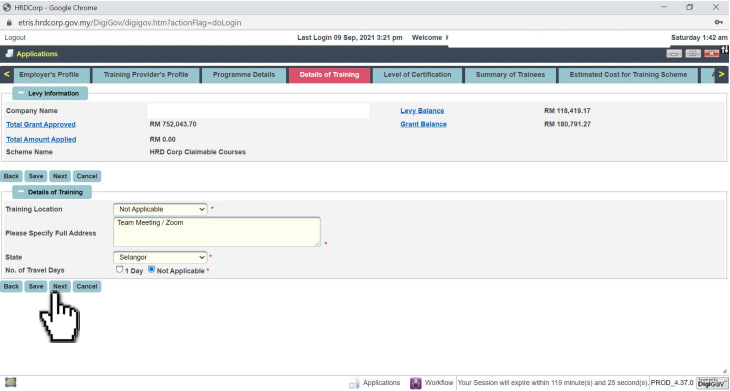This screenshot has height=391, width=730.
Task: Click the Workflow purple icon in status bar
Action: [x=415, y=383]
